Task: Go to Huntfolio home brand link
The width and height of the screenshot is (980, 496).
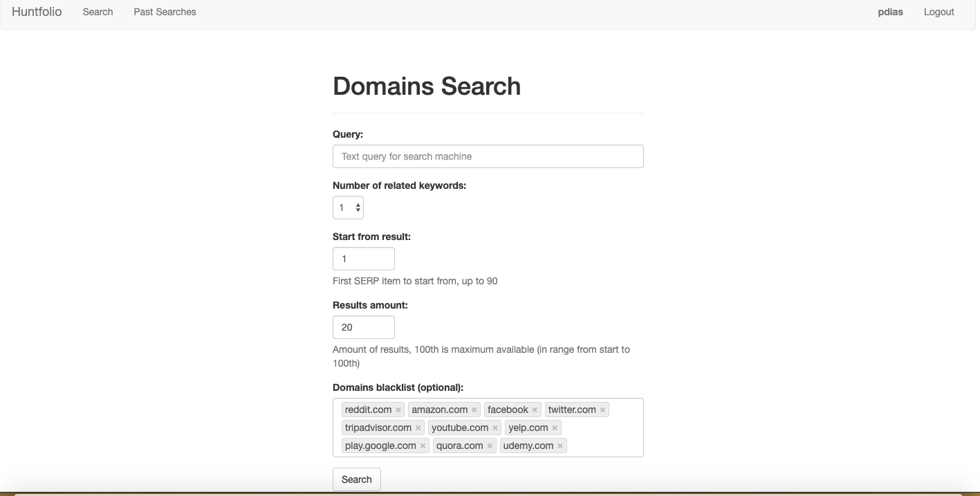Action: [x=37, y=12]
